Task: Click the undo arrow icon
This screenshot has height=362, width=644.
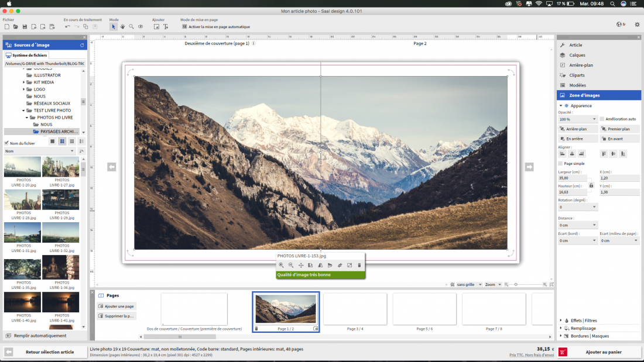Action: (67, 27)
